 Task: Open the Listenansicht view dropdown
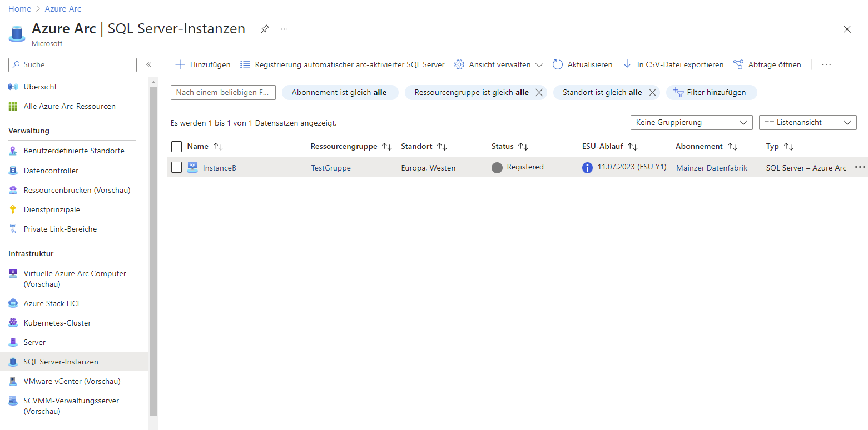coord(808,122)
